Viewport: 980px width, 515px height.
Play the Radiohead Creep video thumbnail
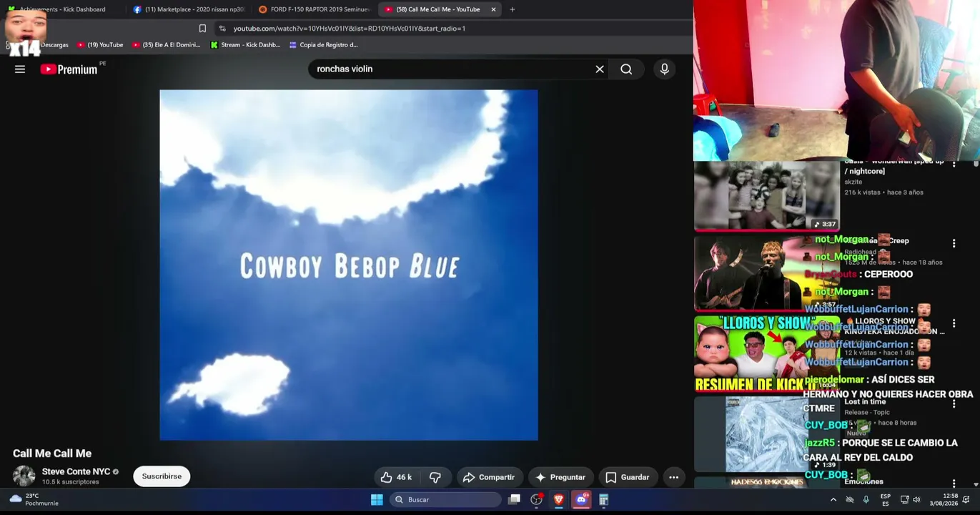(766, 273)
